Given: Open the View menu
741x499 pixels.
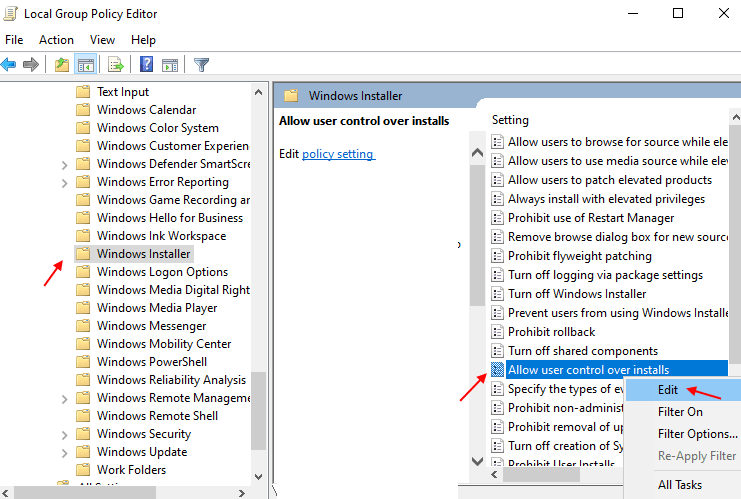Looking at the screenshot, I should tap(102, 40).
